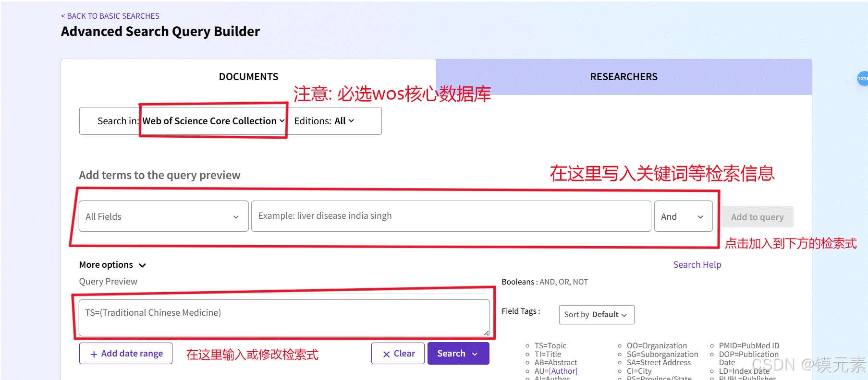Click the plus icon in Add date range

point(94,354)
